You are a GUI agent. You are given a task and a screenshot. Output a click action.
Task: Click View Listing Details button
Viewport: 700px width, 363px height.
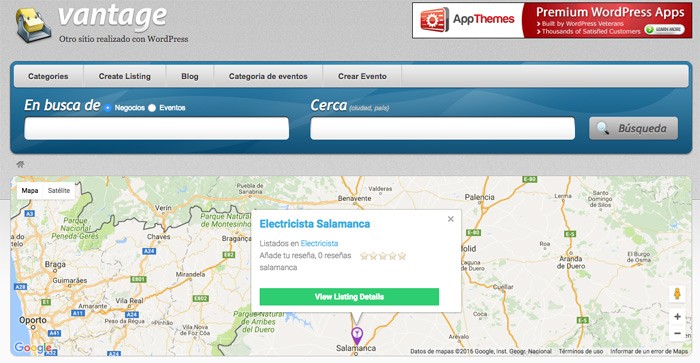349,296
